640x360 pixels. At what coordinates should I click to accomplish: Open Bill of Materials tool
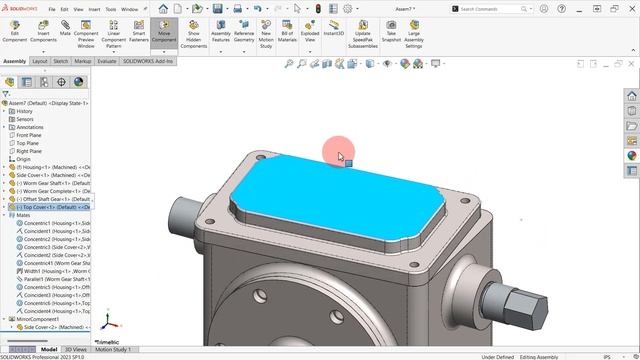tap(287, 31)
